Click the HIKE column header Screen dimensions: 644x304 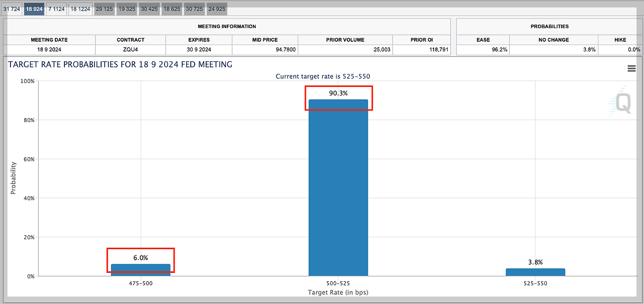620,40
